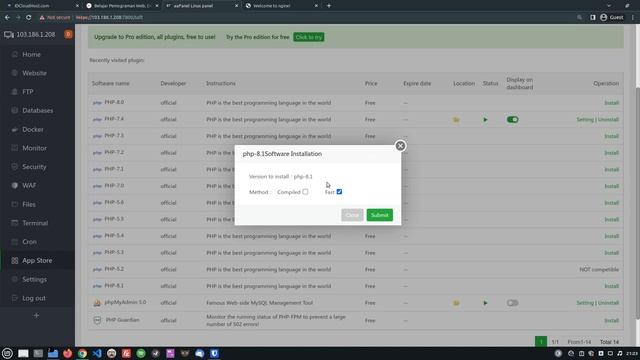Click browser zoom magnifier icon
Image resolution: width=640 pixels, height=360 pixels.
[x=580, y=18]
